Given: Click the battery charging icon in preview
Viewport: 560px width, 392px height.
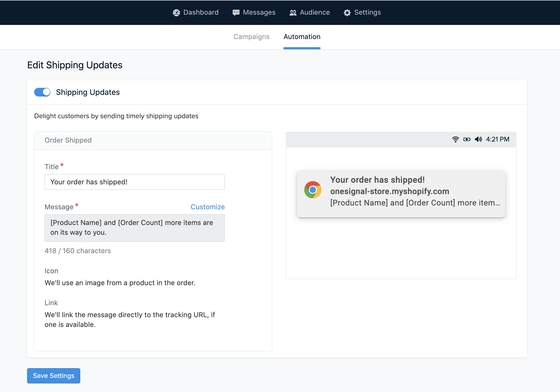Looking at the screenshot, I should click(467, 139).
